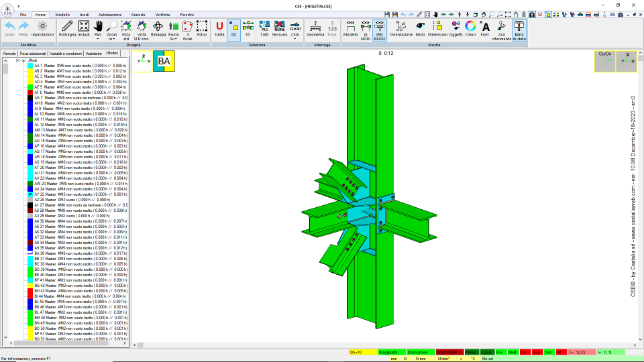
Task: Select tree row AZ 26 Master #M2 vuoto
Action: pos(72,200)
